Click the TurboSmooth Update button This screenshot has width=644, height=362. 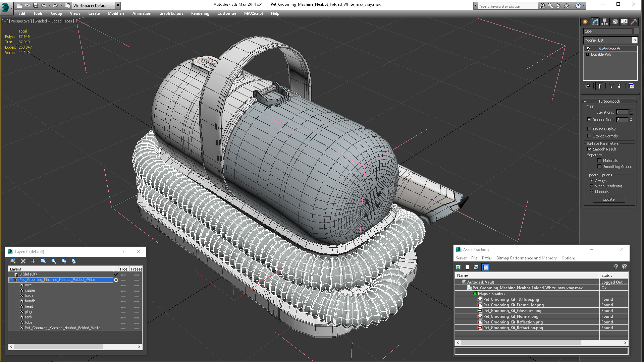[x=609, y=199]
